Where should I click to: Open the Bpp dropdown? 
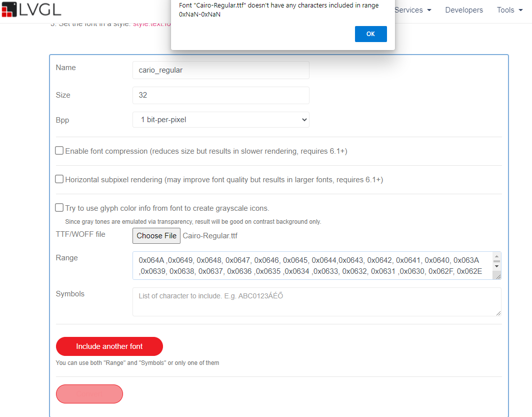coord(221,120)
